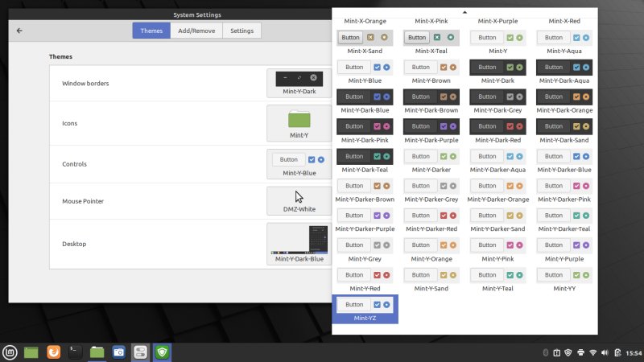Click the green shield icon in the taskbar
The image size is (644, 362).
(x=162, y=352)
